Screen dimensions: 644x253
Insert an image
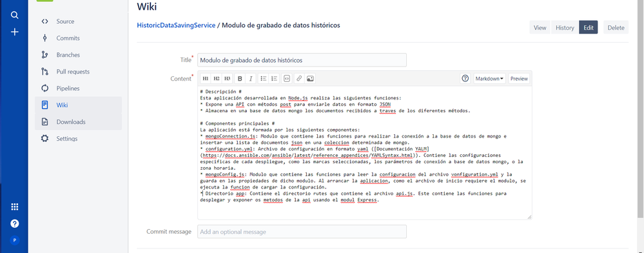click(311, 79)
